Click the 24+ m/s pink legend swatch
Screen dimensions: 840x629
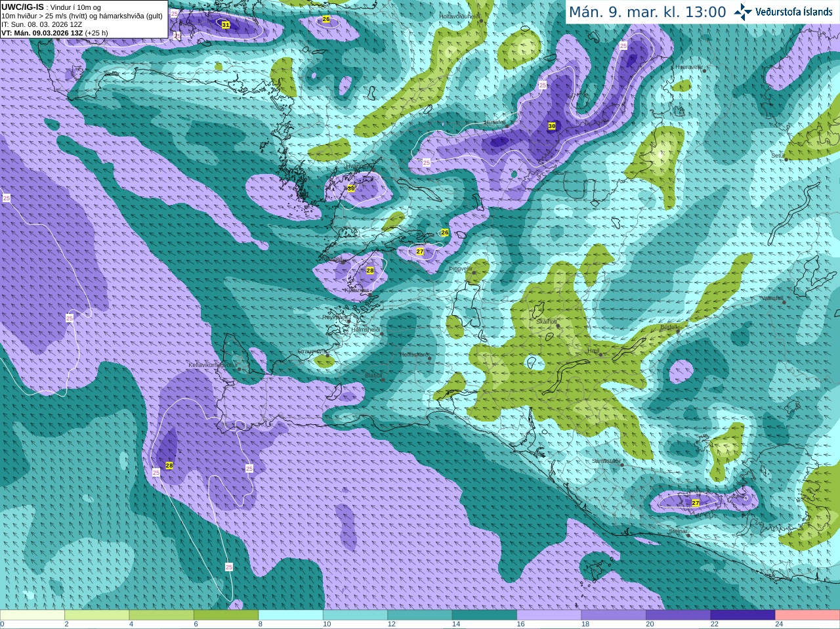(808, 615)
